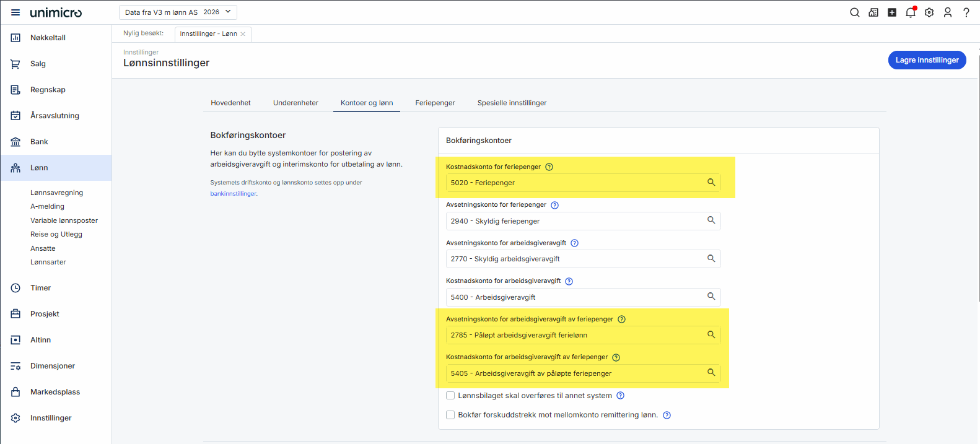The height and width of the screenshot is (444, 980).
Task: Open the 5400 Arbeidsgiveravgift account lookup
Action: pyautogui.click(x=711, y=297)
